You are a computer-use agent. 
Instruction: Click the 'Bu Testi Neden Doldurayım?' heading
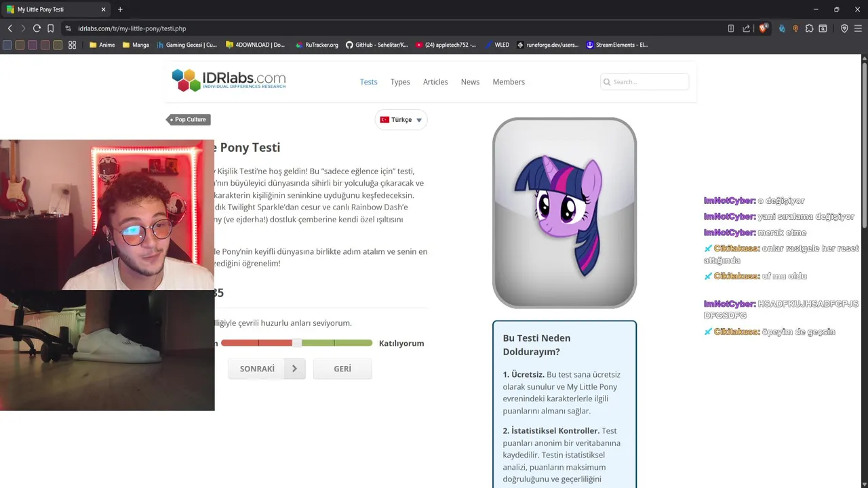pyautogui.click(x=536, y=345)
